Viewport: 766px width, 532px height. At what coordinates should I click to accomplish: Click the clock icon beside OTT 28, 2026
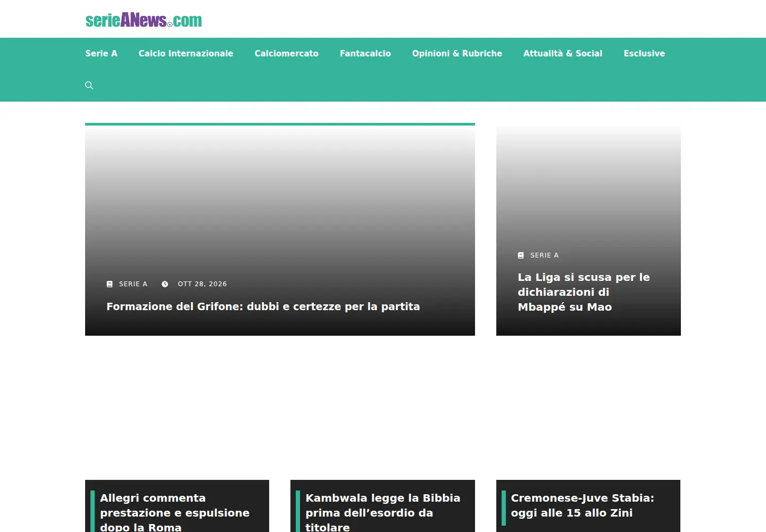click(165, 284)
